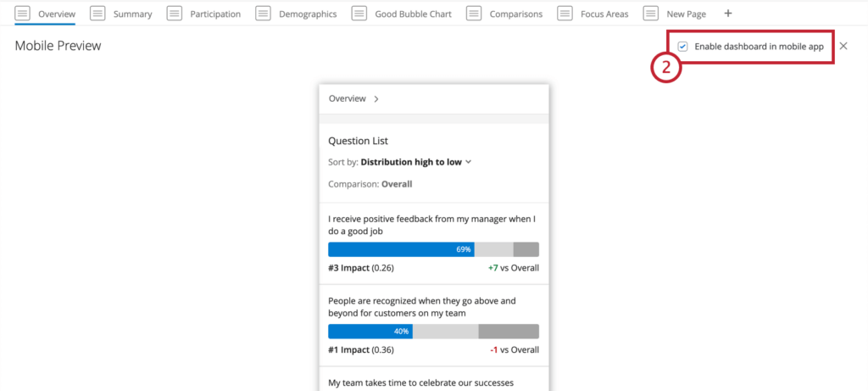Screen dimensions: 868x391
Task: Click the Participation page icon
Action: pyautogui.click(x=175, y=14)
